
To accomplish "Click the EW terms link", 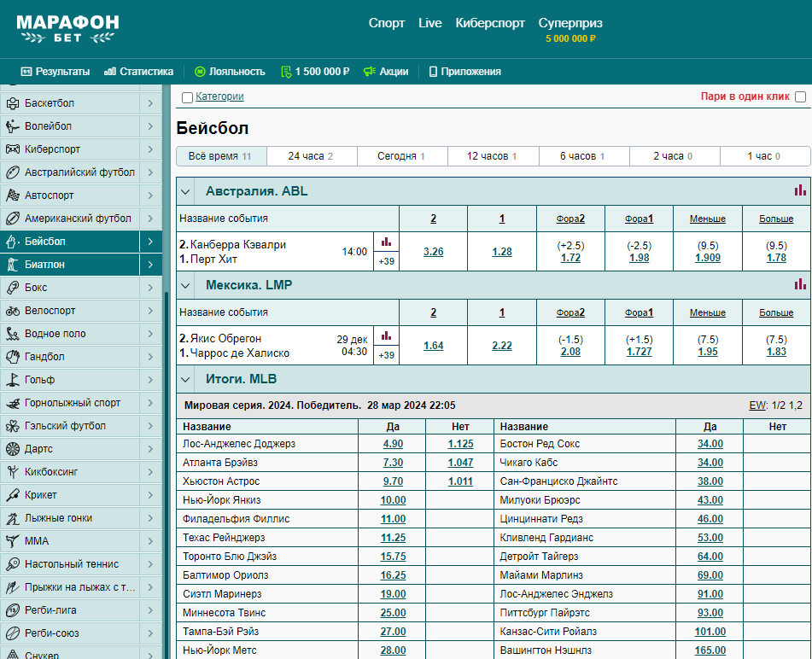I will pos(757,405).
